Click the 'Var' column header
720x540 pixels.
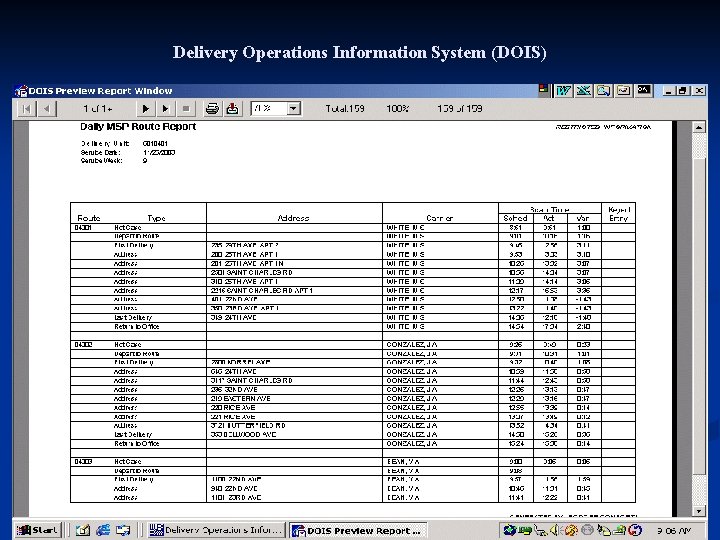[x=583, y=218]
